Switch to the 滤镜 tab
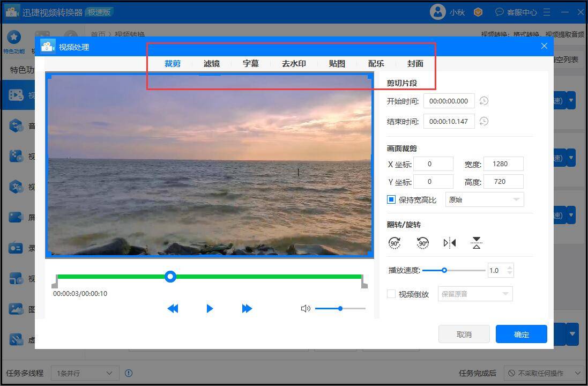Image resolution: width=588 pixels, height=386 pixels. 211,63
